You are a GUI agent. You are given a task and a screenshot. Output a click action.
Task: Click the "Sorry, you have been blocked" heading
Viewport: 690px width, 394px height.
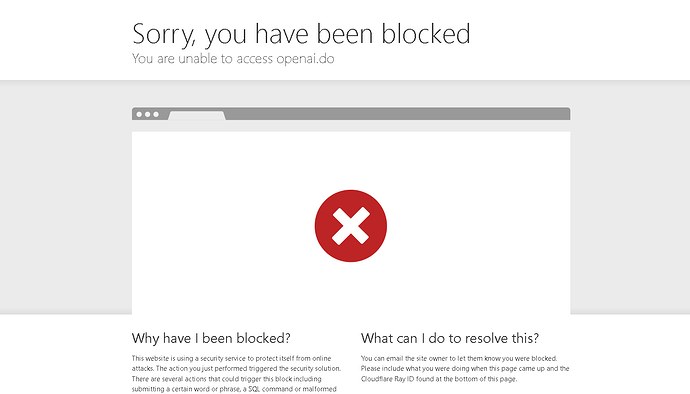click(301, 34)
